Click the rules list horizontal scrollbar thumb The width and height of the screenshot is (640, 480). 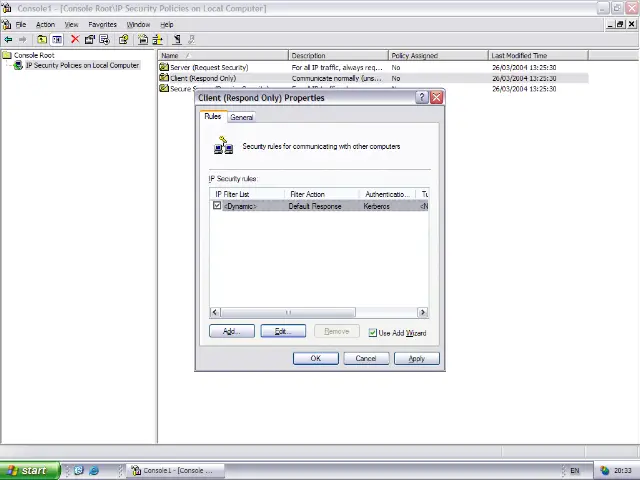click(288, 312)
